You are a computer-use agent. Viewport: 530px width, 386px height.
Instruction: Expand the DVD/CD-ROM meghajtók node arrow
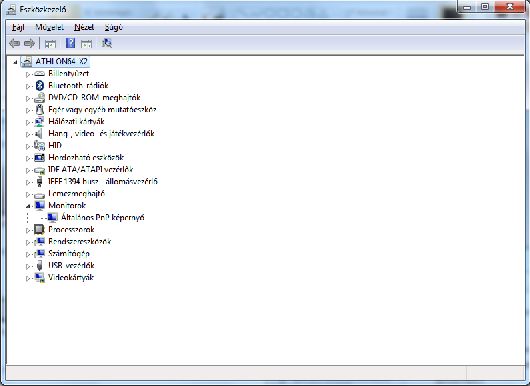[x=28, y=98]
